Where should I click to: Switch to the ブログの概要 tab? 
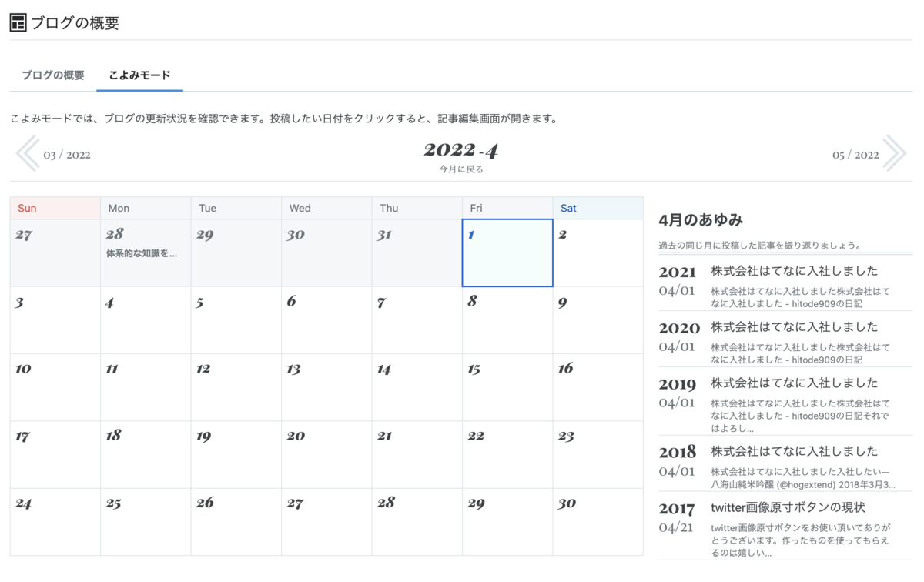[x=51, y=76]
